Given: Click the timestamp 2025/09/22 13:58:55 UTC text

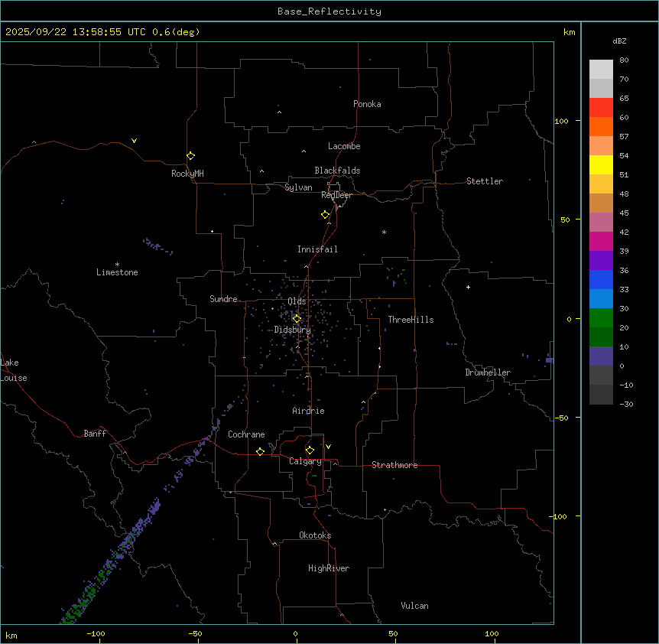Looking at the screenshot, I should tap(77, 32).
